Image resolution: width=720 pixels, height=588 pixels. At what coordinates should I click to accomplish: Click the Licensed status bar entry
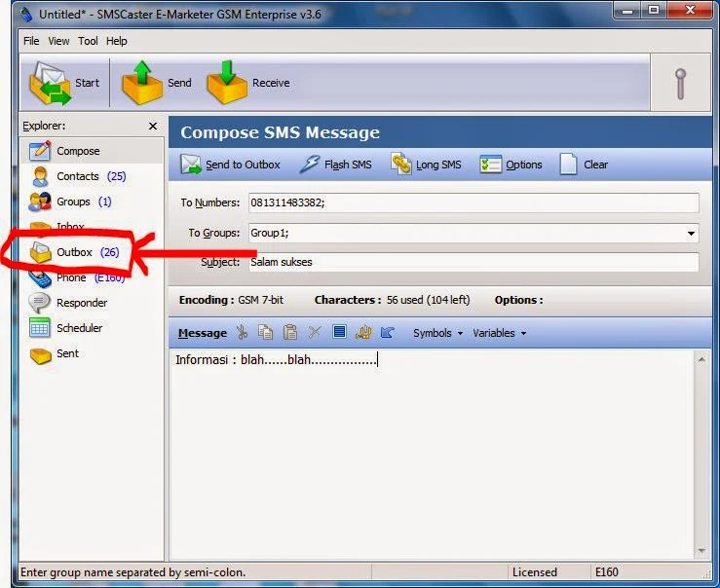pyautogui.click(x=535, y=572)
